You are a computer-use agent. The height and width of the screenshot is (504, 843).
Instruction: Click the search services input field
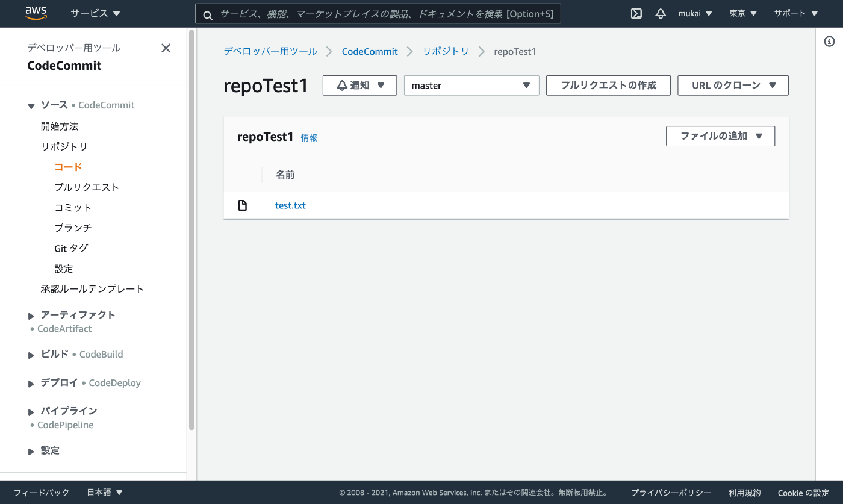click(378, 14)
